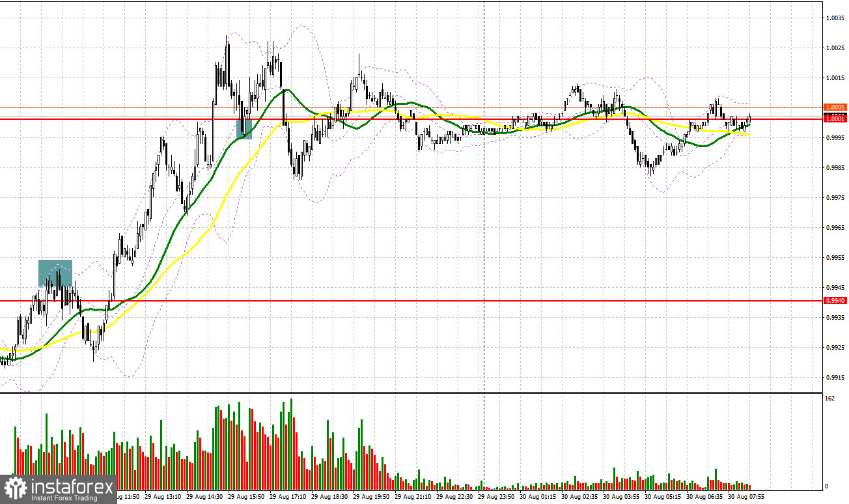Click the 0.9935 price axis label
This screenshot has height=504, width=849.
(834, 317)
